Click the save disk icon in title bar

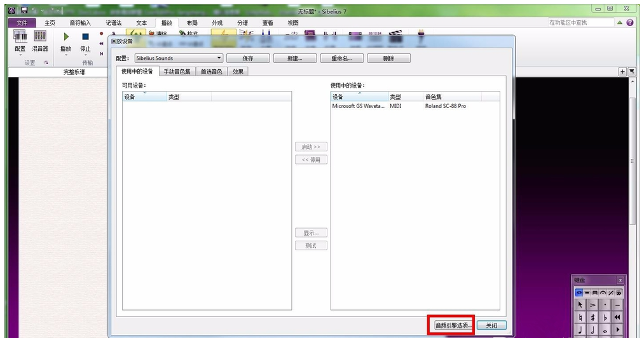(24, 10)
